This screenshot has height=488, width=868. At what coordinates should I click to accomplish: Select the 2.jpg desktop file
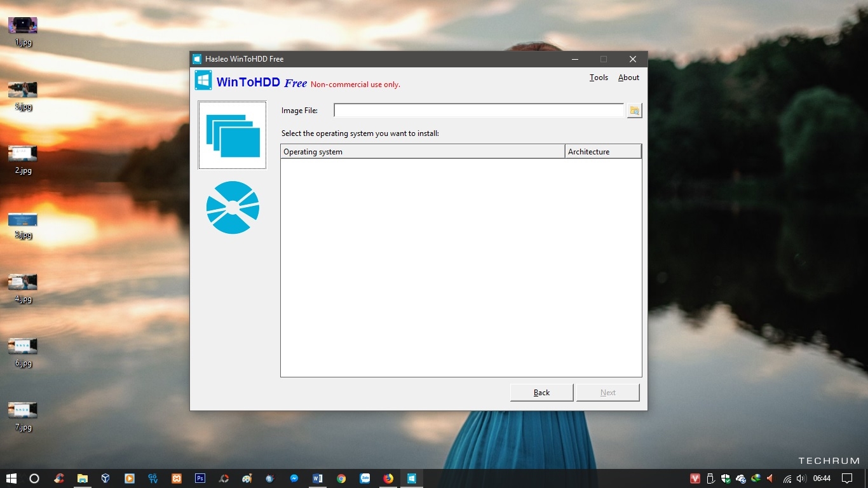[23, 160]
